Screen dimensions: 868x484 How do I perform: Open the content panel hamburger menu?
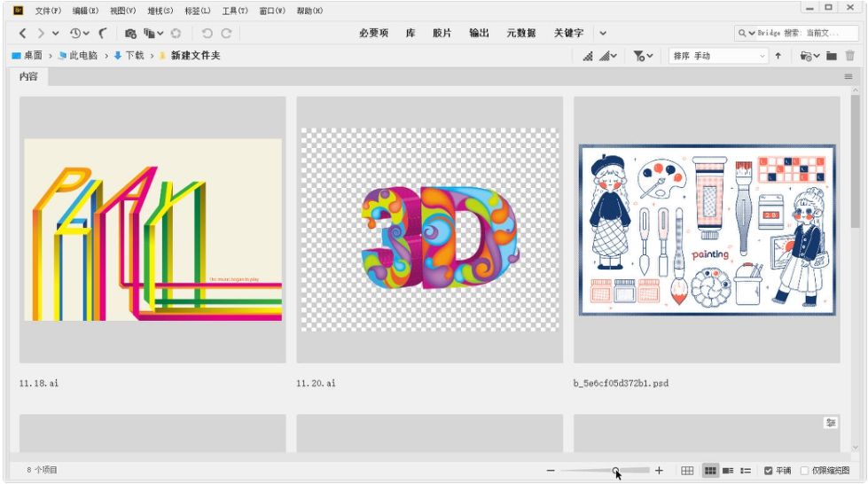[848, 77]
